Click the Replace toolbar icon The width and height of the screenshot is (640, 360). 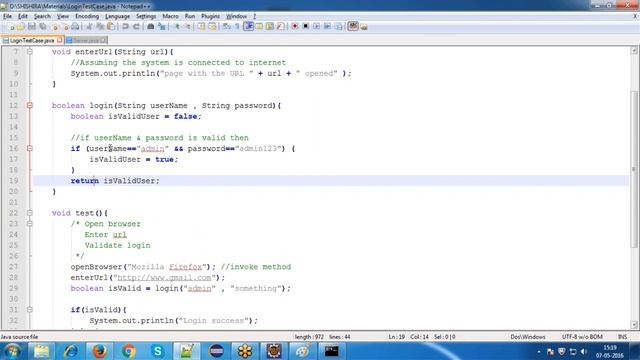point(162,27)
